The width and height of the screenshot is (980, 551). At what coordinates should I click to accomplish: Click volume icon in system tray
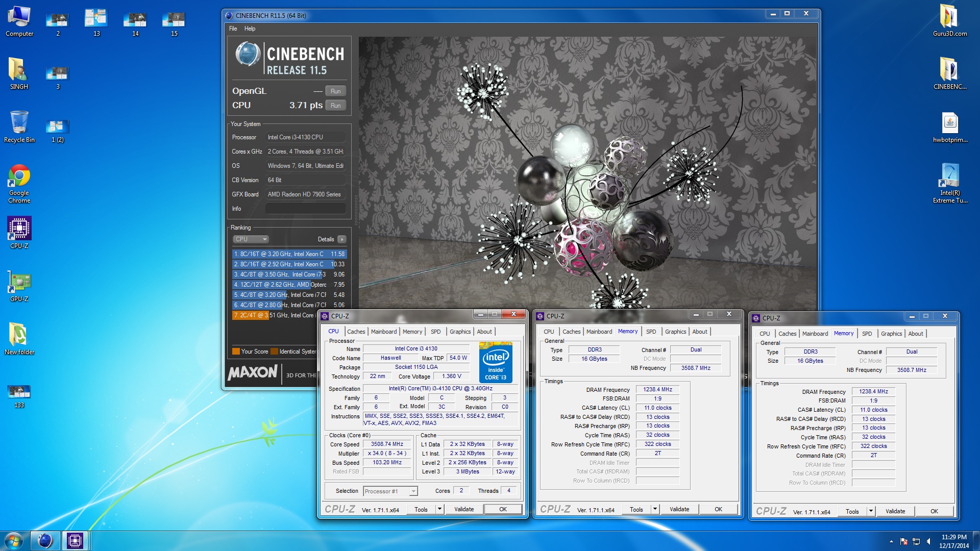pyautogui.click(x=928, y=541)
